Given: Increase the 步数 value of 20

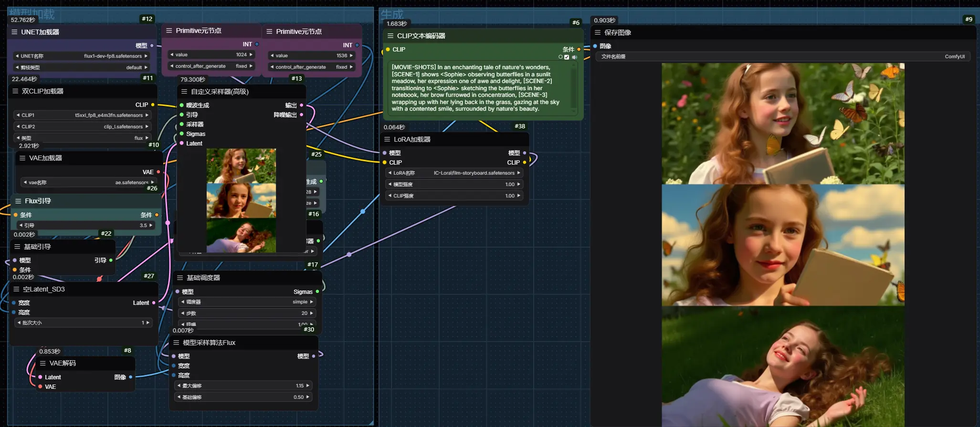Looking at the screenshot, I should click(x=312, y=313).
